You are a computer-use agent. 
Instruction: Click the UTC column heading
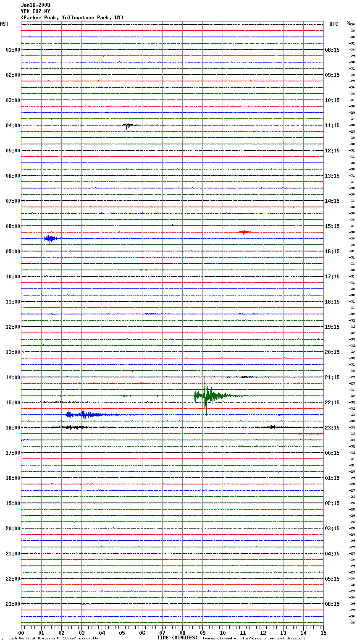[334, 24]
